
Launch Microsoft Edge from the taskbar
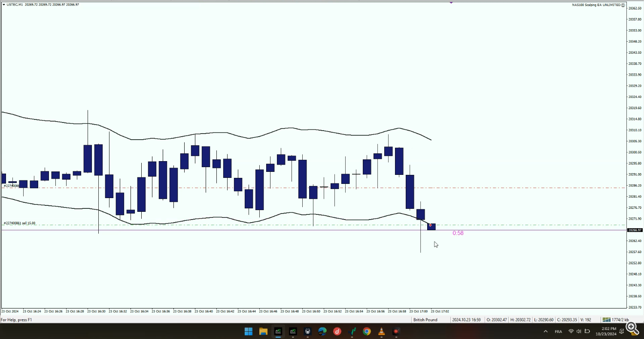point(322,331)
